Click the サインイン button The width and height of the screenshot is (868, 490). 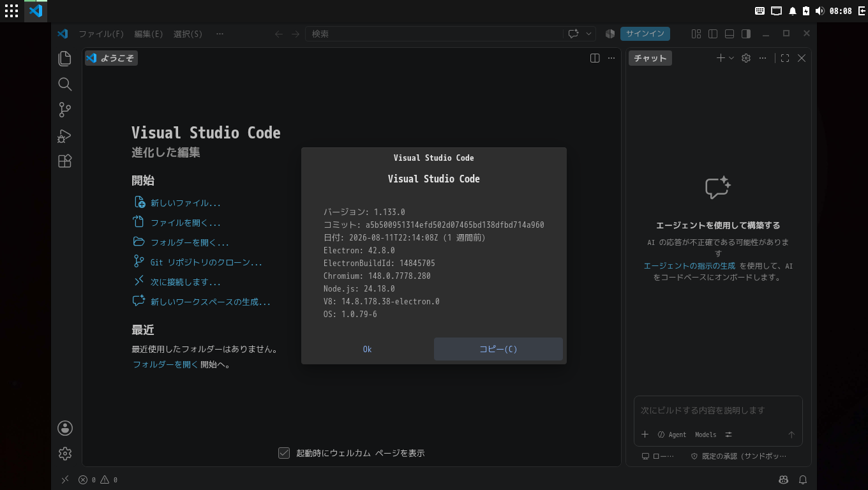click(x=645, y=34)
